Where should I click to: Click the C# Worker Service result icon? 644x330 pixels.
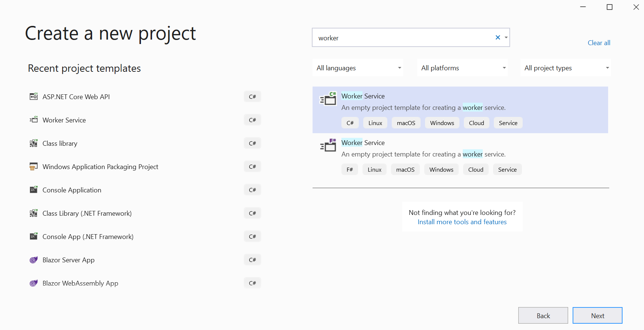(x=328, y=99)
